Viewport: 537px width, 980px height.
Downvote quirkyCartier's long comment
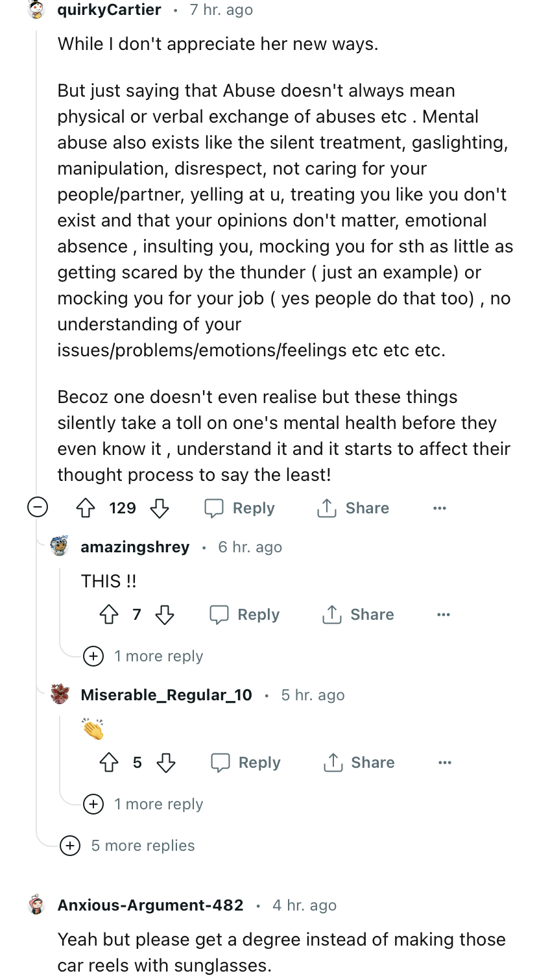pyautogui.click(x=160, y=508)
